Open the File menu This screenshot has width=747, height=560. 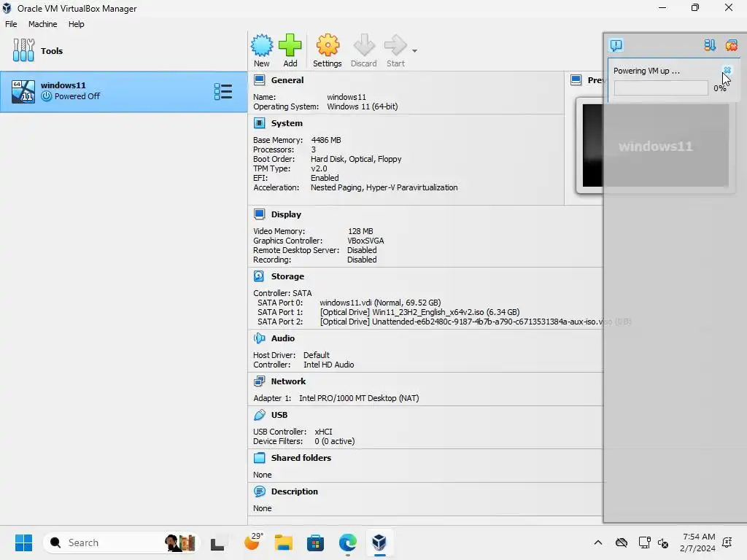11,24
